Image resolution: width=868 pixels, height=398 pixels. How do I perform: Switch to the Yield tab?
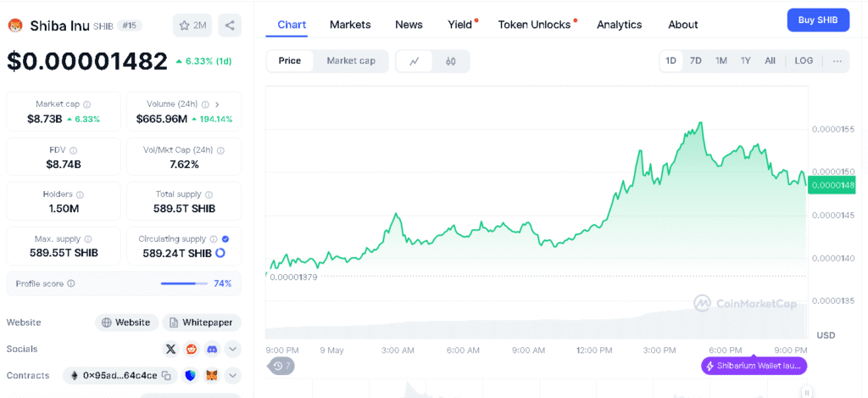(460, 25)
